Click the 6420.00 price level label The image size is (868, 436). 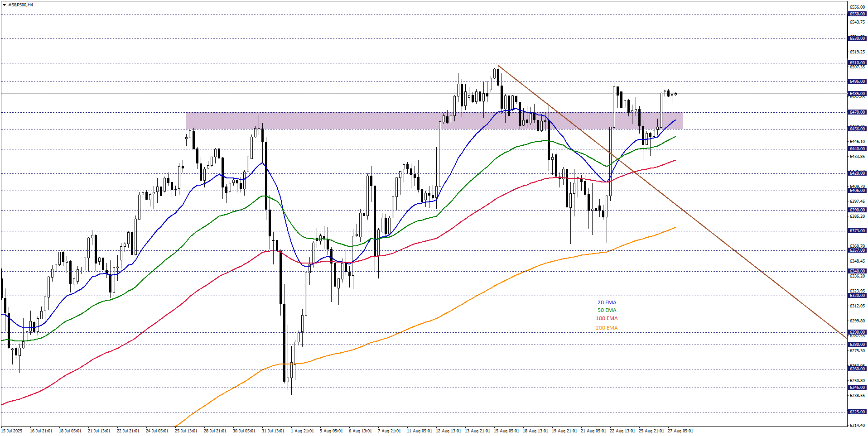click(857, 173)
